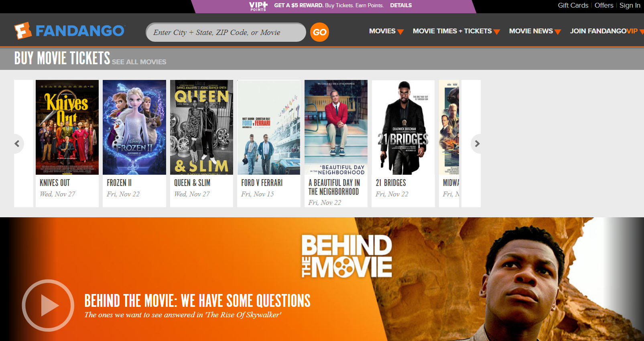Expand the Movie News dropdown

point(534,31)
